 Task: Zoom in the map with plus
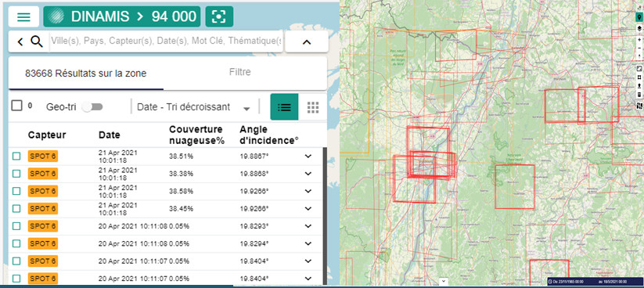point(639,40)
